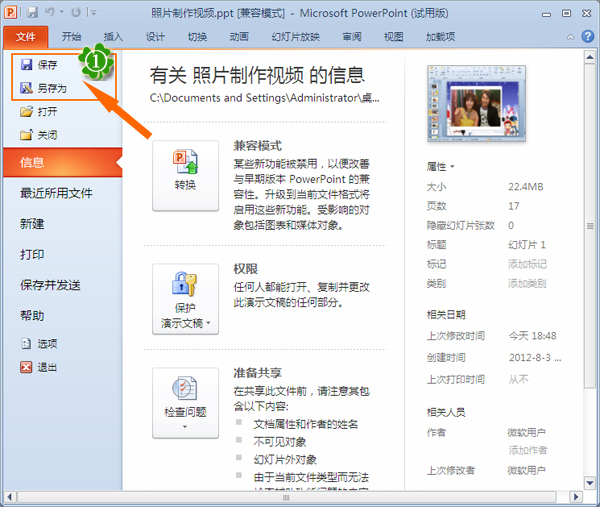
Task: Open the 审阅 (Review) tab
Action: click(352, 37)
